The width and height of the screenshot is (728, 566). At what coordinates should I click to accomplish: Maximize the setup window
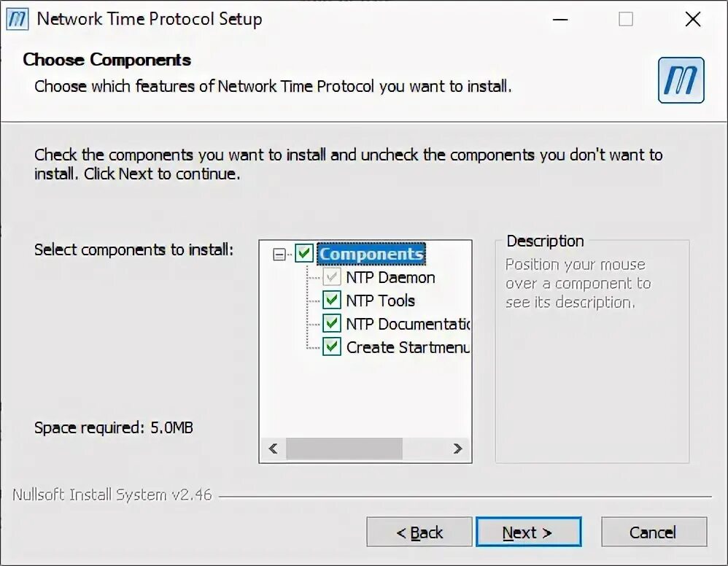[x=626, y=20]
